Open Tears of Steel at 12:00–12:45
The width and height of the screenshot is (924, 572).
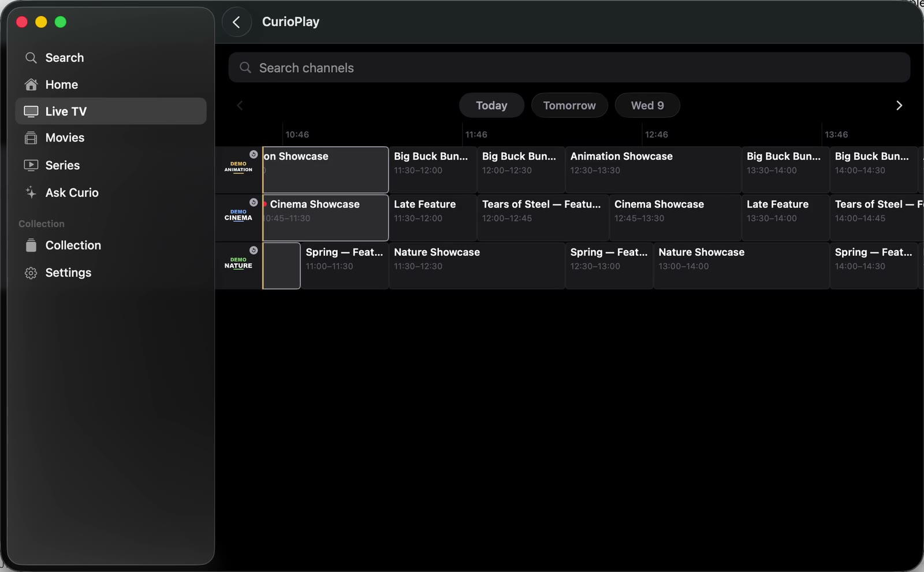(x=543, y=218)
